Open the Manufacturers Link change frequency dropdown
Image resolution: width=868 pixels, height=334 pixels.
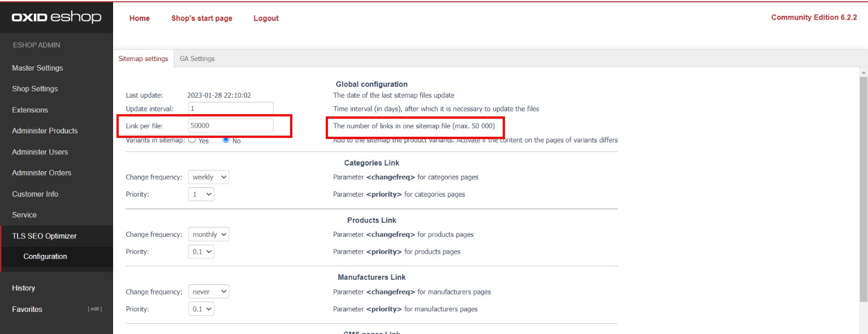click(208, 291)
